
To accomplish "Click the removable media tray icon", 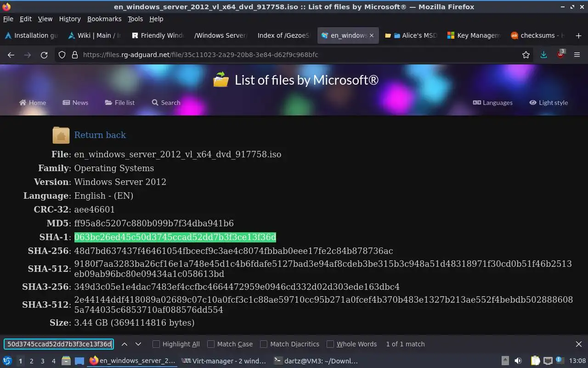I will [x=505, y=361].
